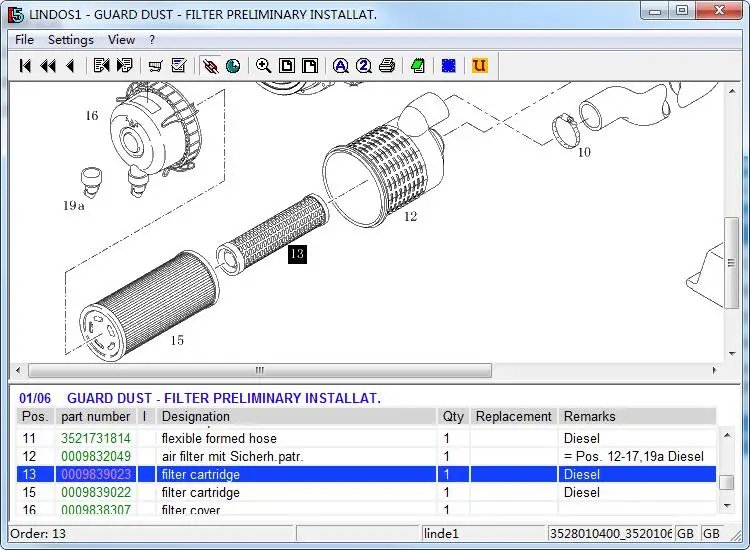Click part number 0009838307
Screen dimensions: 750x550
pyautogui.click(x=96, y=510)
